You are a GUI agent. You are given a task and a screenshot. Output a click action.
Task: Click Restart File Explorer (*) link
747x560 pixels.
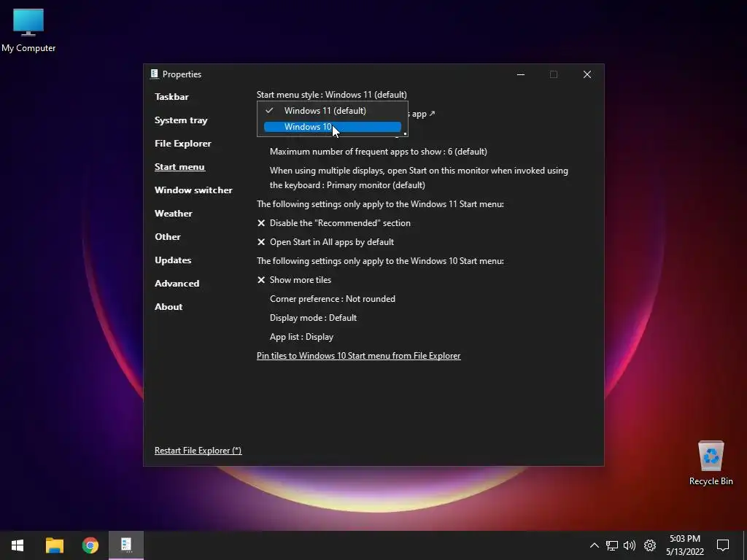[198, 451]
